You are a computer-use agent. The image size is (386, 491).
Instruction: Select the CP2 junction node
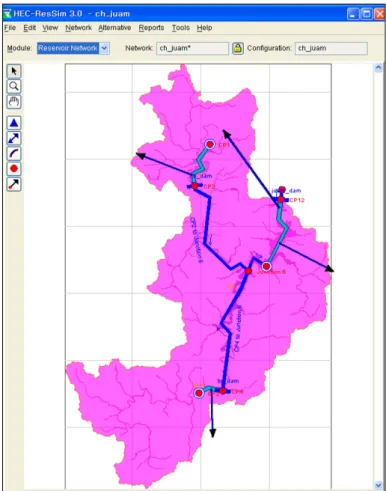pos(195,186)
